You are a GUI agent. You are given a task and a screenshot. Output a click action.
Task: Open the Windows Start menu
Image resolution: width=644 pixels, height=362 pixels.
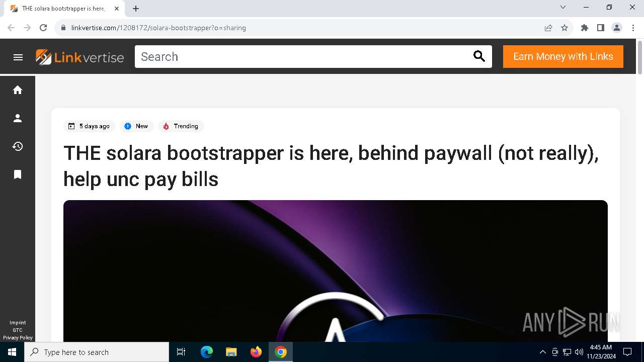coord(12,352)
